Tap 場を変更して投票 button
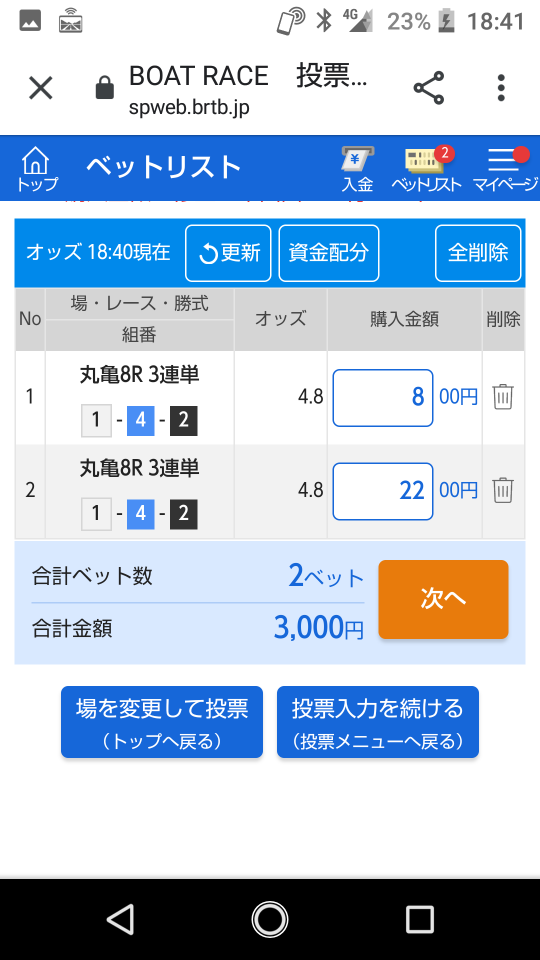 point(162,722)
